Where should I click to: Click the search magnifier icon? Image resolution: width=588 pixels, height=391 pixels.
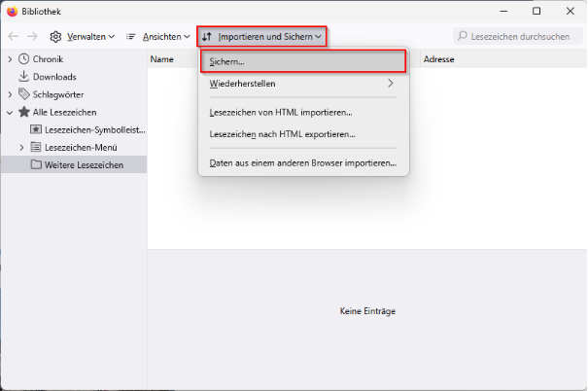(463, 36)
